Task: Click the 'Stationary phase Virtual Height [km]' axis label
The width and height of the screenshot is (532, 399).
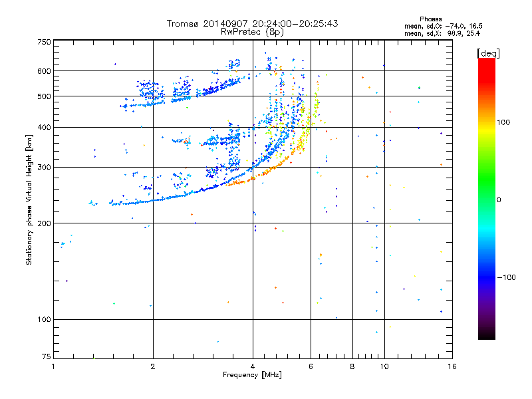Action: pyautogui.click(x=29, y=200)
